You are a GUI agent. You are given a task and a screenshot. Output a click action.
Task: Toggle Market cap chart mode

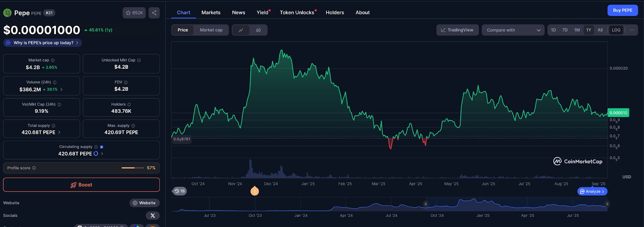(x=211, y=30)
